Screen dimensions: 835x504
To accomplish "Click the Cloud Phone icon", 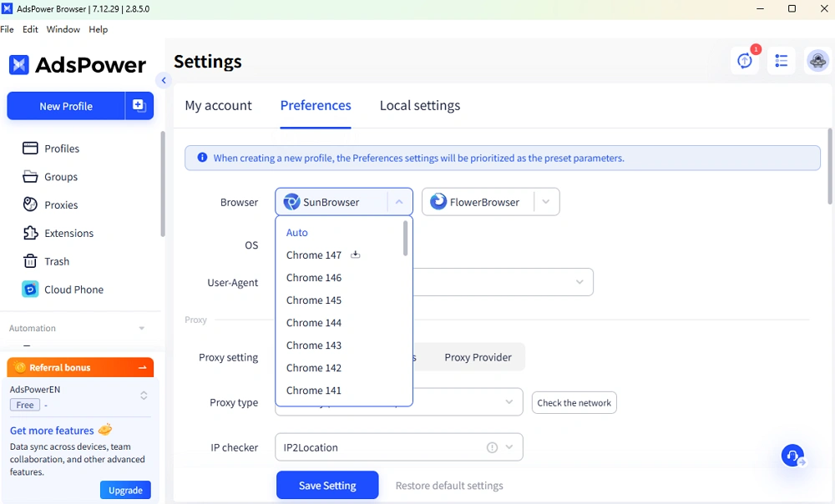I will 30,289.
